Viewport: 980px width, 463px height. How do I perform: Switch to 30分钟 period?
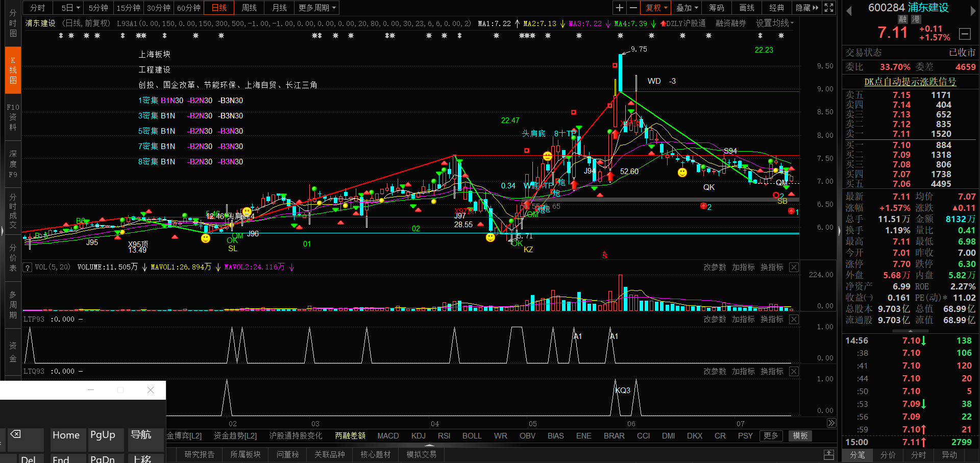(x=159, y=8)
